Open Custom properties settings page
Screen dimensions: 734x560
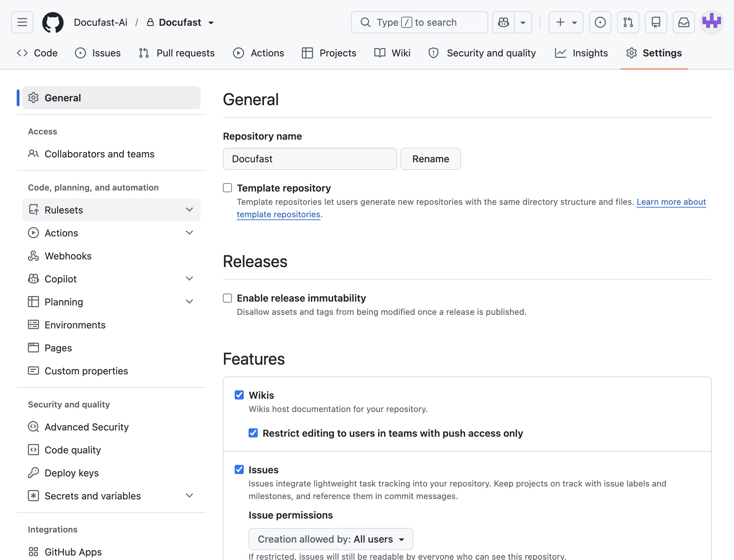111,371
